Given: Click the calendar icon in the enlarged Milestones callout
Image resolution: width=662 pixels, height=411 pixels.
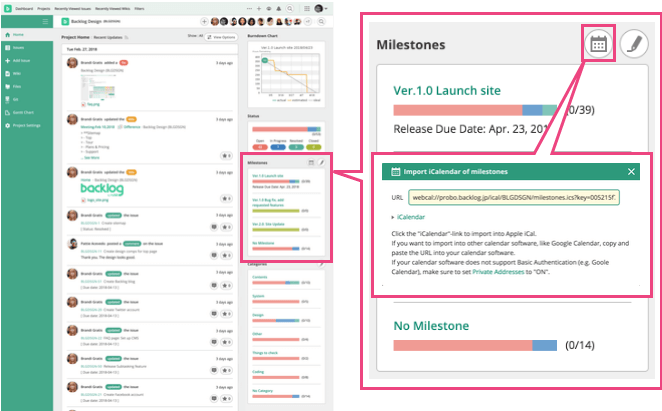Looking at the screenshot, I should (x=598, y=44).
